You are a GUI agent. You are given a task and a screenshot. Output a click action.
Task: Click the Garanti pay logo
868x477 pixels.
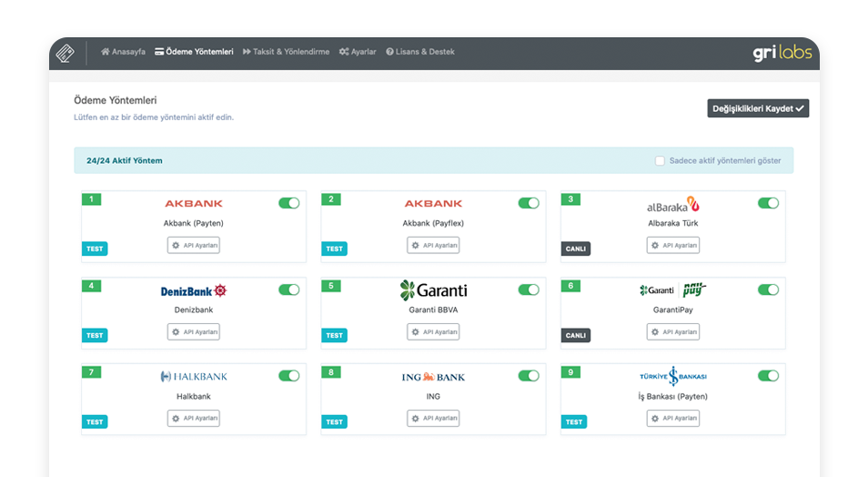(673, 289)
